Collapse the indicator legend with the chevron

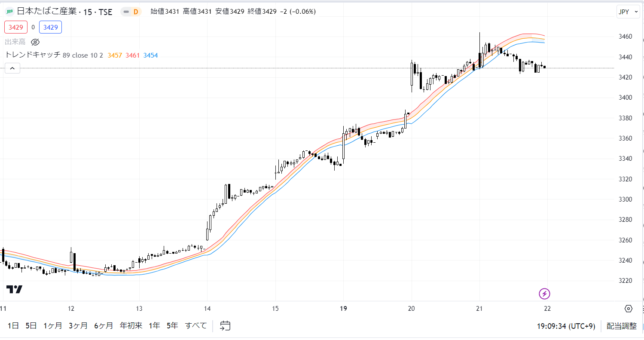tap(12, 68)
